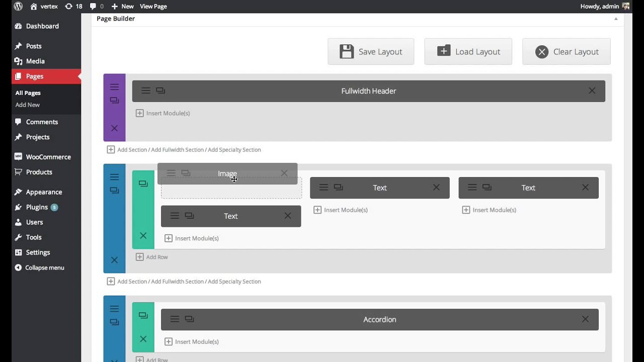Clone the right-column Text module
644x362 pixels.
(x=487, y=188)
